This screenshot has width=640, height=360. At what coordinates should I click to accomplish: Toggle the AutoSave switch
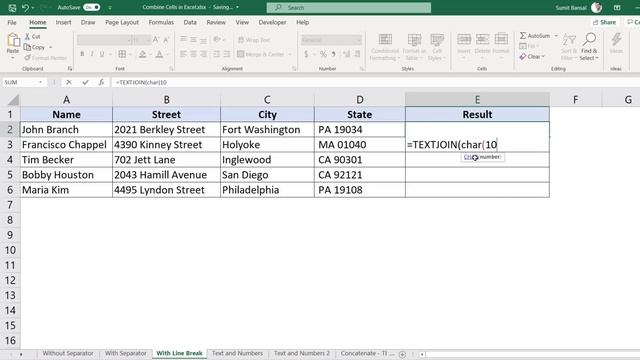pyautogui.click(x=91, y=7)
